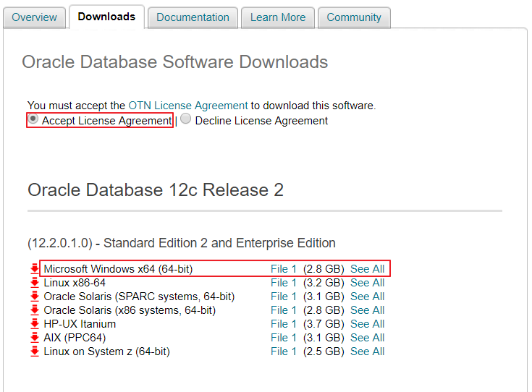Download File 1 for HP-UX Itanium
The height and width of the screenshot is (392, 532).
(x=283, y=324)
